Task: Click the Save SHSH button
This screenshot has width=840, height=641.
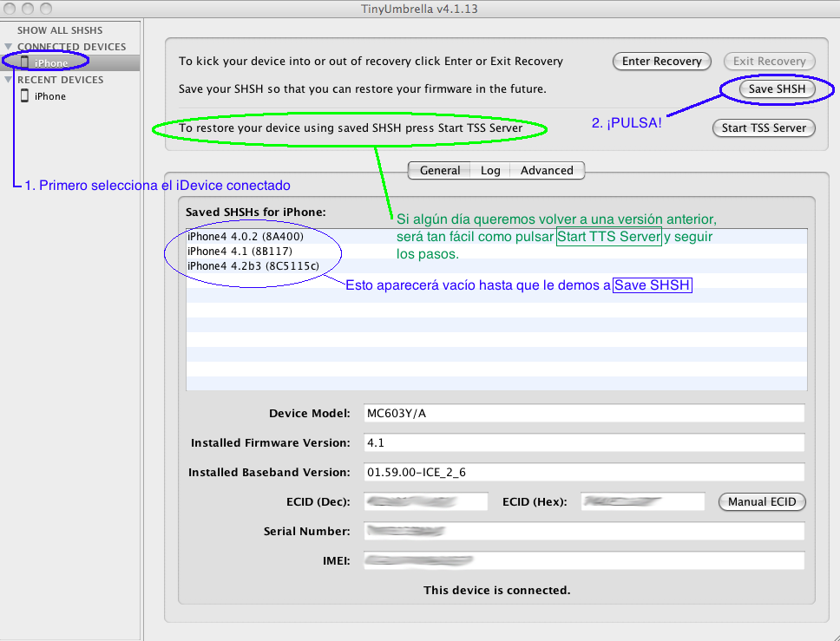Action: (x=777, y=88)
